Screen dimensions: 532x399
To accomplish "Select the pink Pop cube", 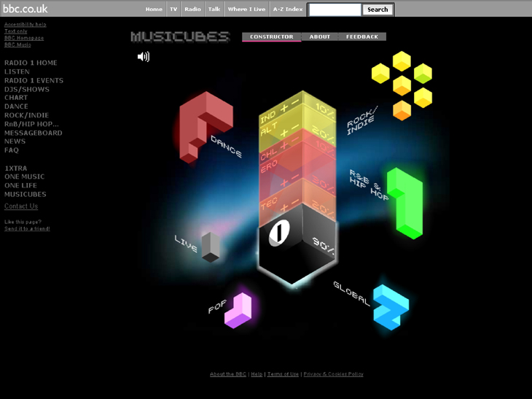I will pyautogui.click(x=238, y=310).
